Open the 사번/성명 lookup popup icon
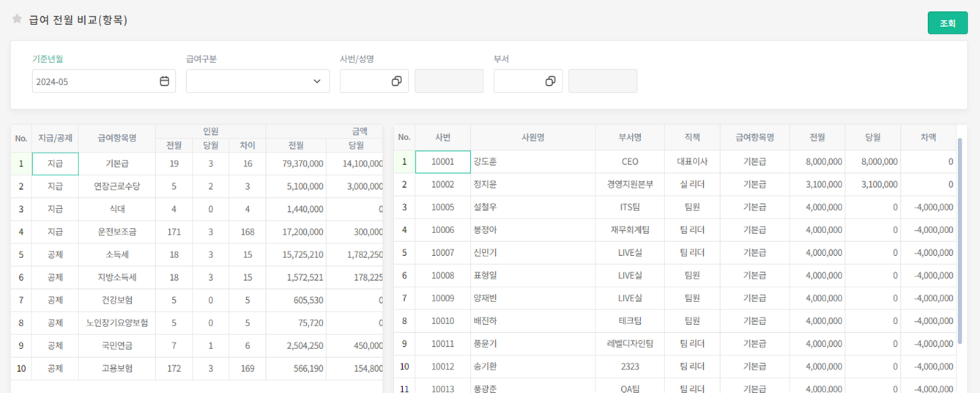This screenshot has height=393, width=980. point(396,81)
